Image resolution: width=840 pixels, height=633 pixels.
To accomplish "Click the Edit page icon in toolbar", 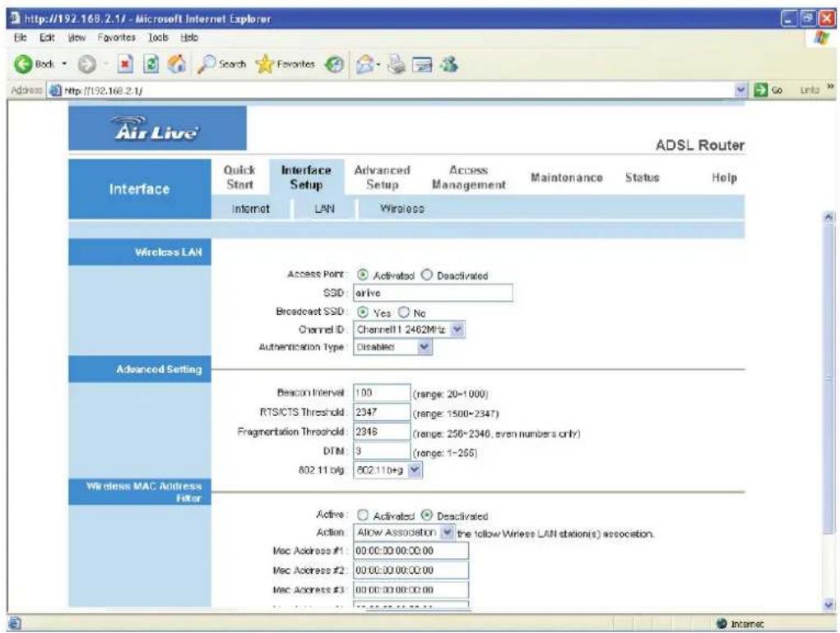I will coord(421,65).
